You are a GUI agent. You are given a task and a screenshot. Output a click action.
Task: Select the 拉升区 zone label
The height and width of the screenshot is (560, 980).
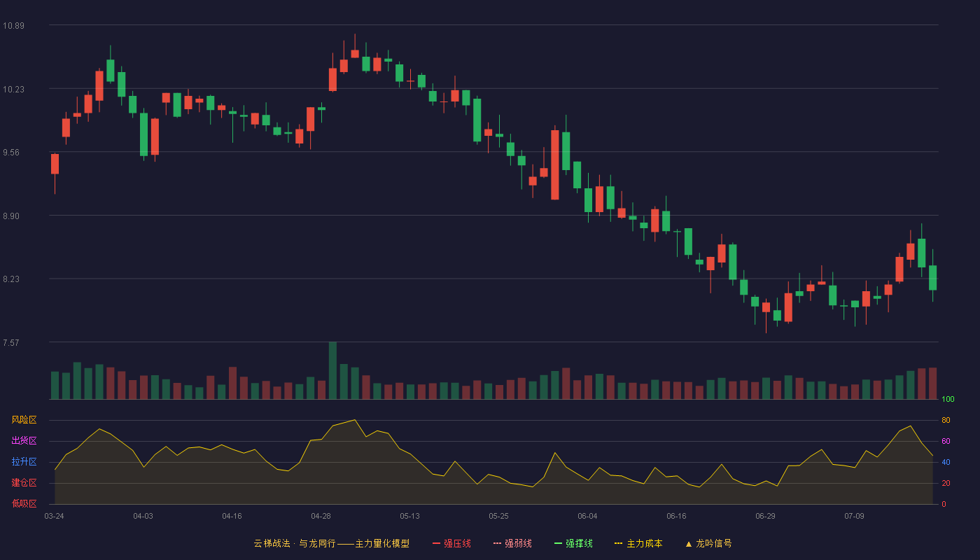(24, 462)
